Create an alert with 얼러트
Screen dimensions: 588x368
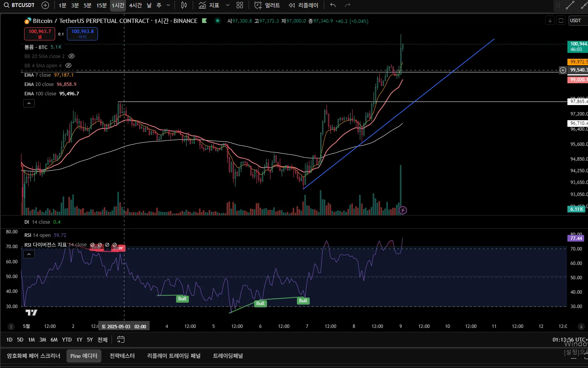(267, 5)
